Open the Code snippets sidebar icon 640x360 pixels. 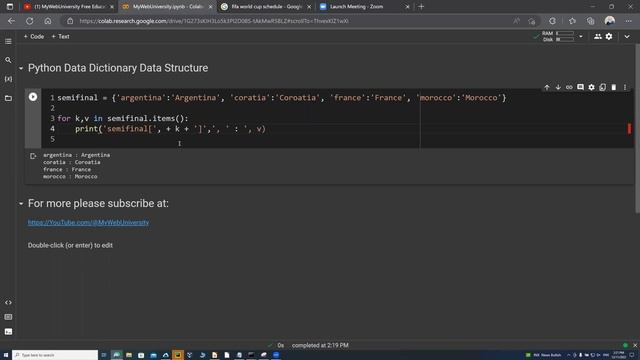pyautogui.click(x=8, y=302)
